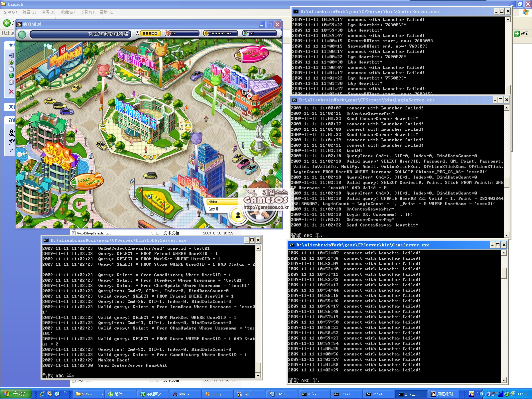Click the train station building sign
Viewport: 532px width, 399px height.
pyautogui.click(x=66, y=57)
